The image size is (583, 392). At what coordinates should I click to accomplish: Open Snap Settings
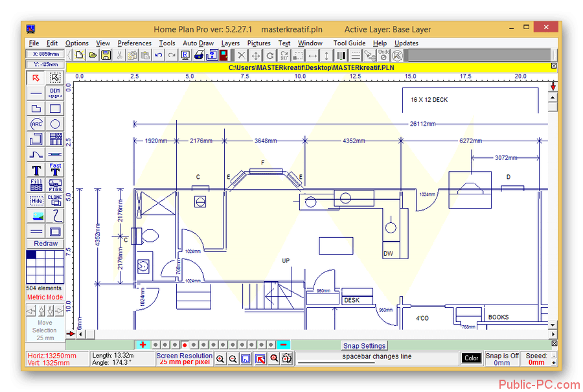coord(364,346)
